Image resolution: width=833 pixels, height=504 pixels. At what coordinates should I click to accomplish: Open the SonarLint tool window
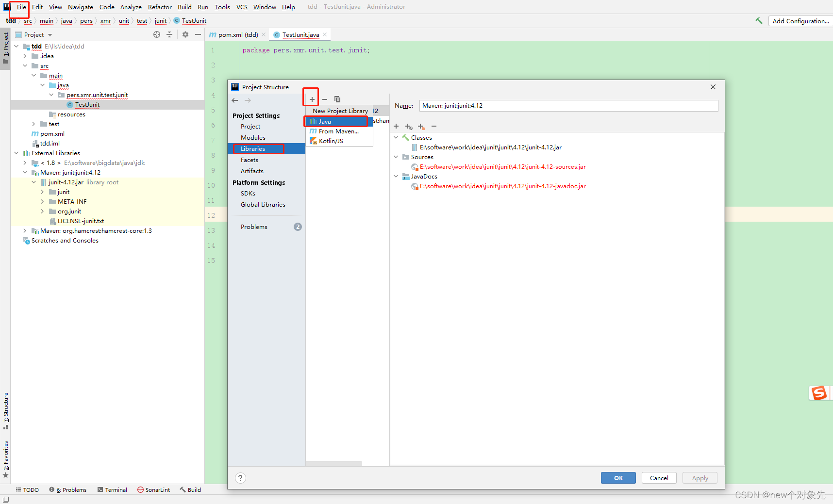153,490
